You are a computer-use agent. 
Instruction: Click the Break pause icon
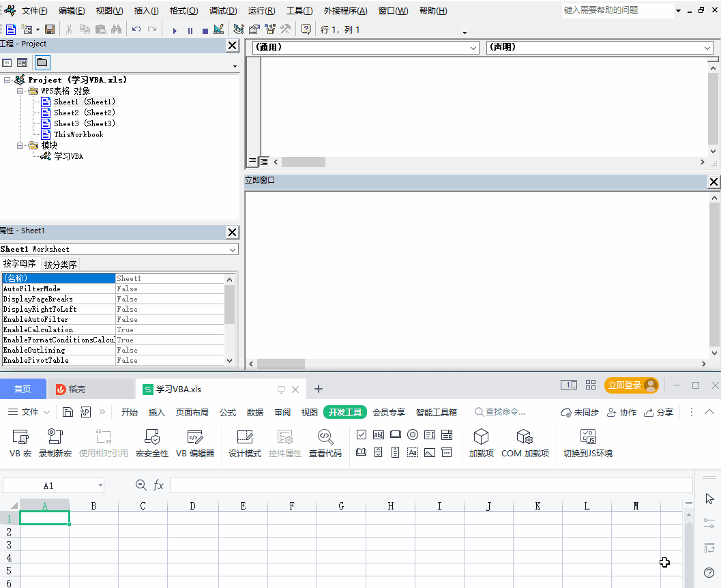click(x=190, y=30)
